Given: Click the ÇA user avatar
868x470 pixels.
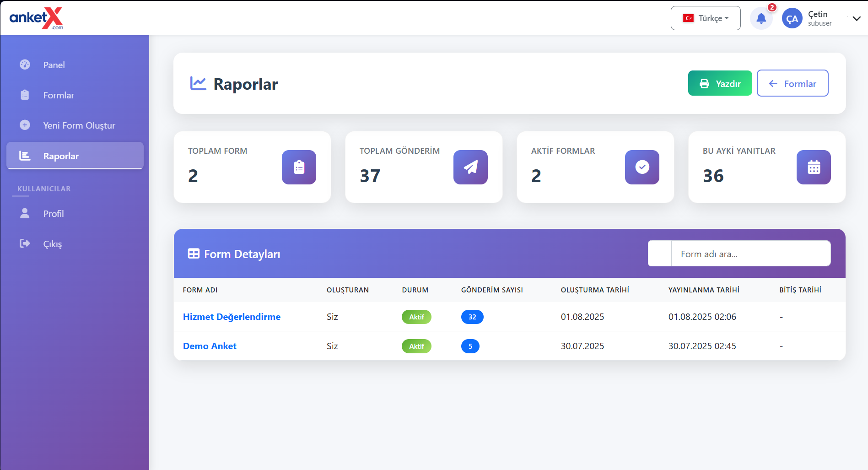Looking at the screenshot, I should tap(792, 19).
